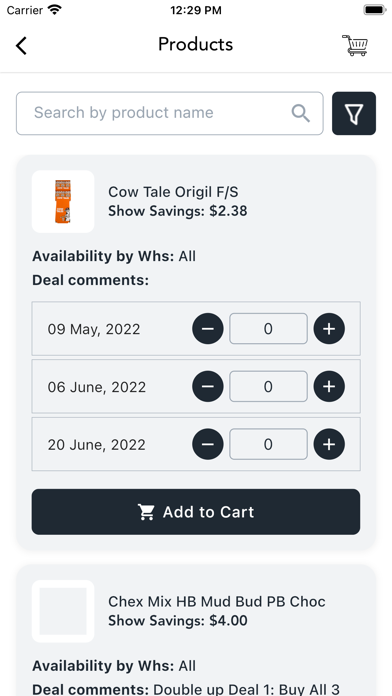
Task: Go back using the left chevron
Action: pos(21,45)
